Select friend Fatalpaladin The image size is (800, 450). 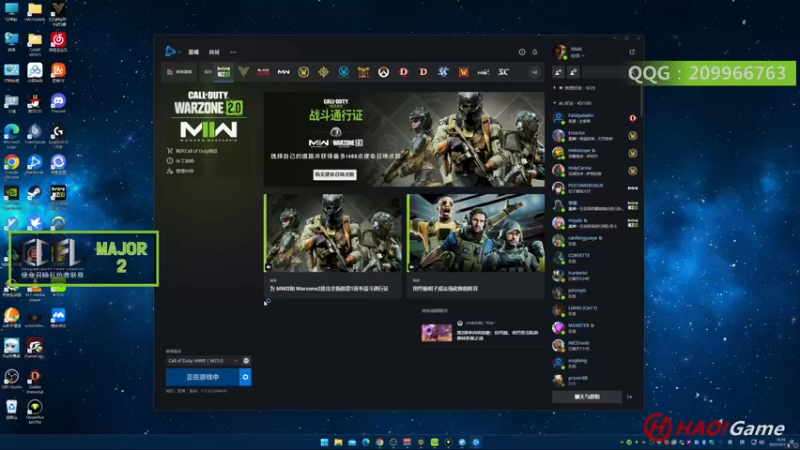[x=595, y=118]
